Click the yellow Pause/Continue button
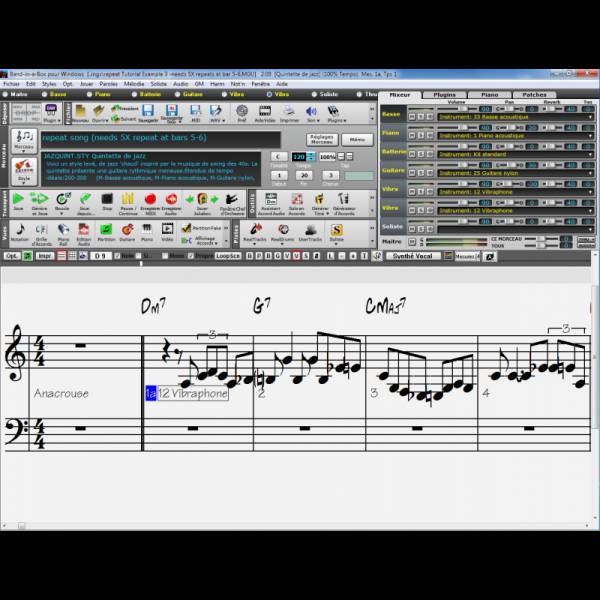Image resolution: width=600 pixels, height=600 pixels. 127,202
